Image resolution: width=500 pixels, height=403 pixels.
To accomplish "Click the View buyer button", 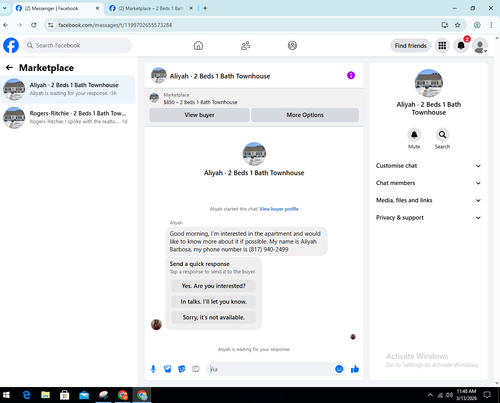I will (x=199, y=115).
